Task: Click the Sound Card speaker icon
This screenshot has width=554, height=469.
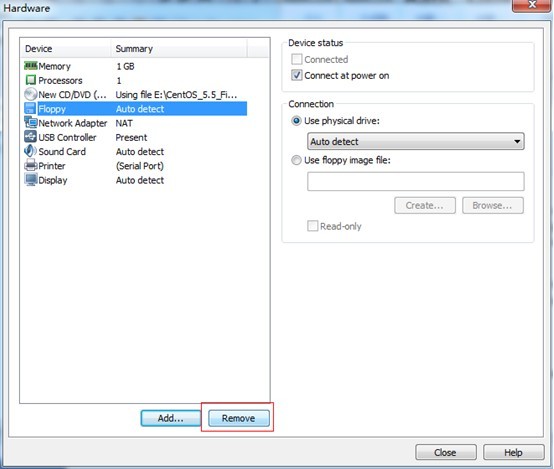Action: coord(30,151)
